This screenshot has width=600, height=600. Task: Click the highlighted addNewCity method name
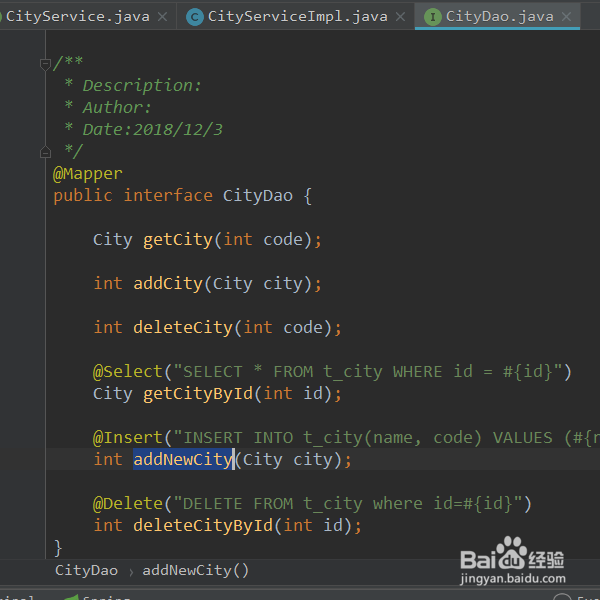183,459
